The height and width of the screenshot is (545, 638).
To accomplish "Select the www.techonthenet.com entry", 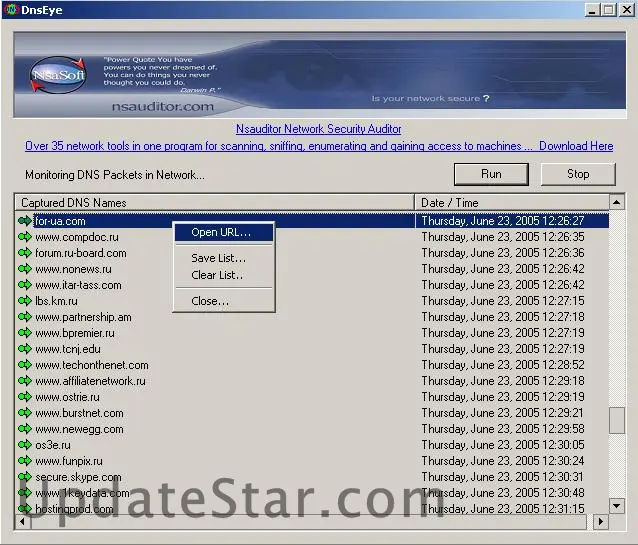I will (x=92, y=365).
